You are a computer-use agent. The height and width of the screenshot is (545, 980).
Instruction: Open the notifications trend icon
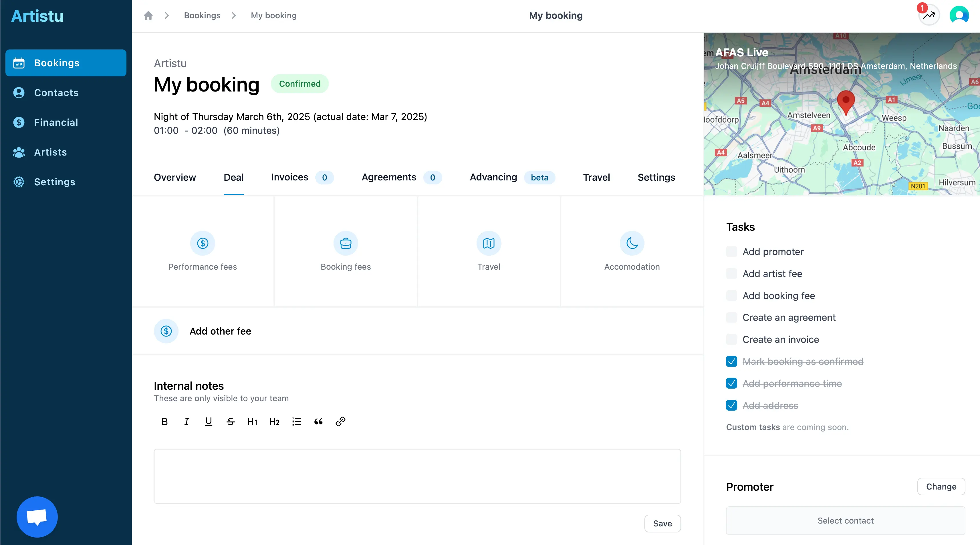click(x=929, y=16)
